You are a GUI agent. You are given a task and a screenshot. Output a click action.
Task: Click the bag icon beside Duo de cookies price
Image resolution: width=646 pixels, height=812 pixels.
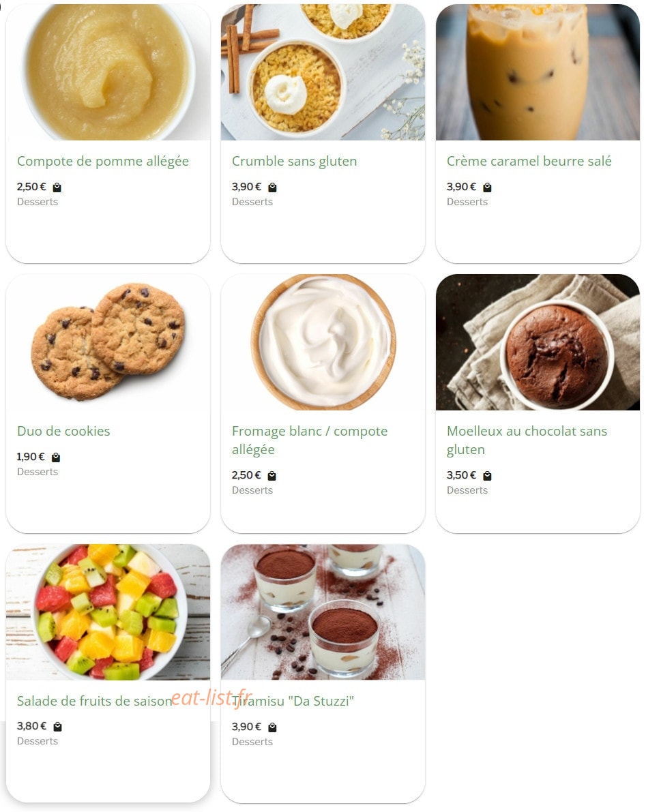click(x=56, y=457)
